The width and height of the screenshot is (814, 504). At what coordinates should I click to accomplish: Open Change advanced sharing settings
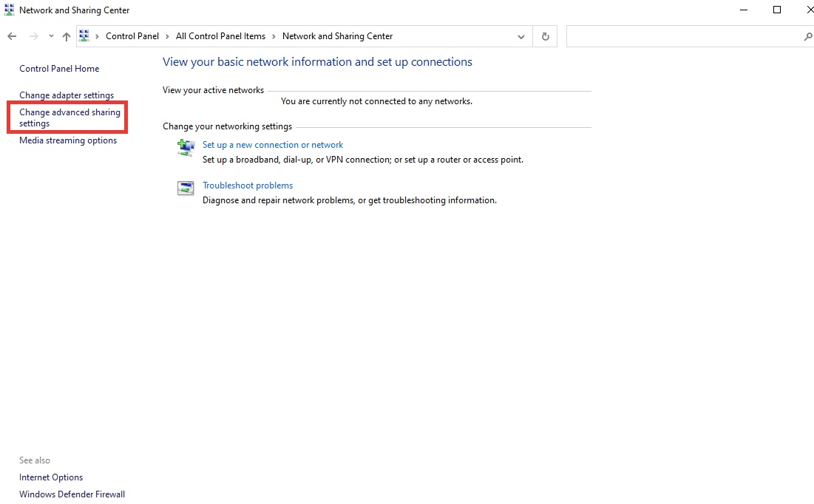pyautogui.click(x=69, y=118)
